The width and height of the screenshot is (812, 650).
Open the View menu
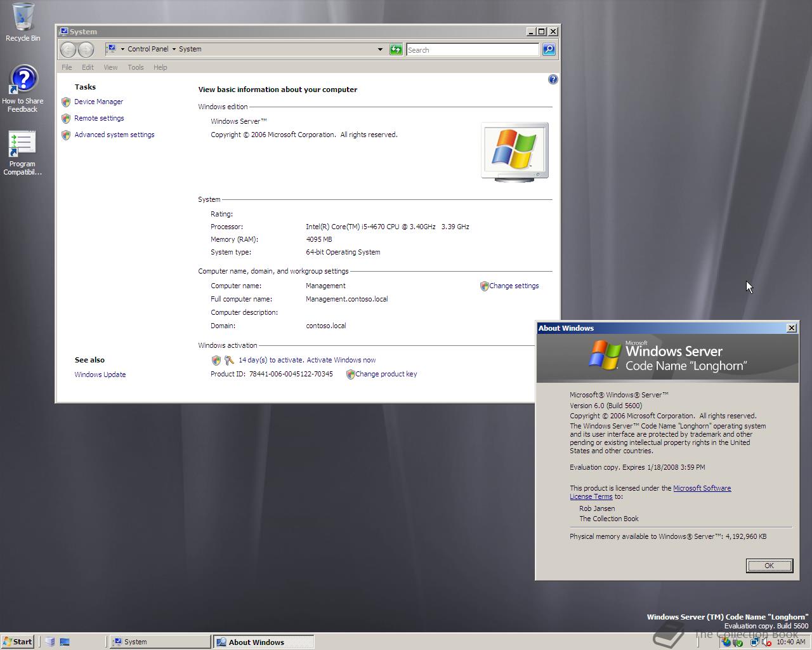[x=110, y=67]
